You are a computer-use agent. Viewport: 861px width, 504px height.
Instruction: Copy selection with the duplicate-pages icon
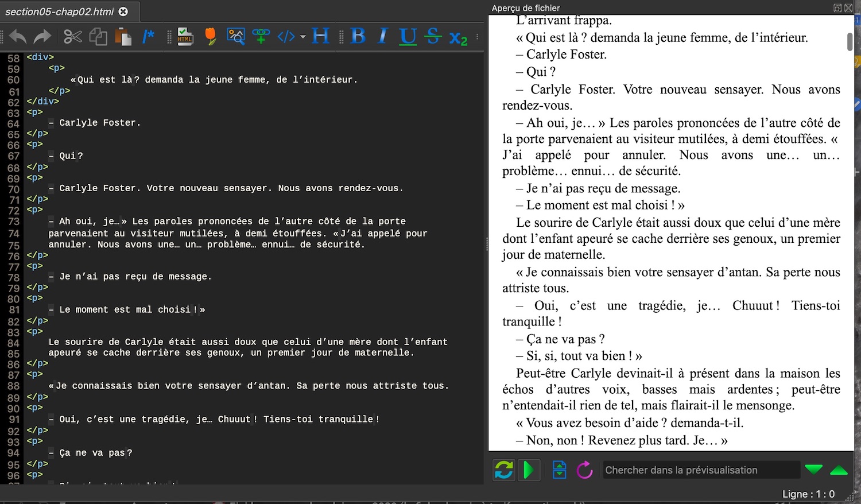coord(98,37)
